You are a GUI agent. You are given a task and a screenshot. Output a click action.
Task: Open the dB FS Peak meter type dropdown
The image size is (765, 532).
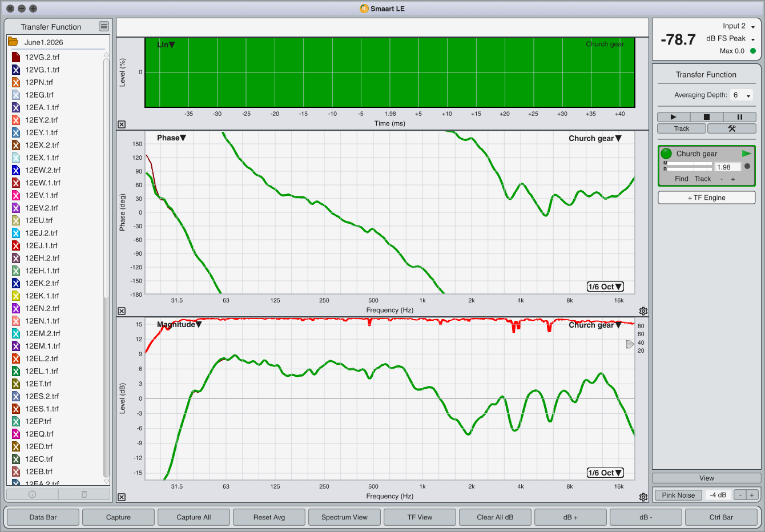[730, 38]
